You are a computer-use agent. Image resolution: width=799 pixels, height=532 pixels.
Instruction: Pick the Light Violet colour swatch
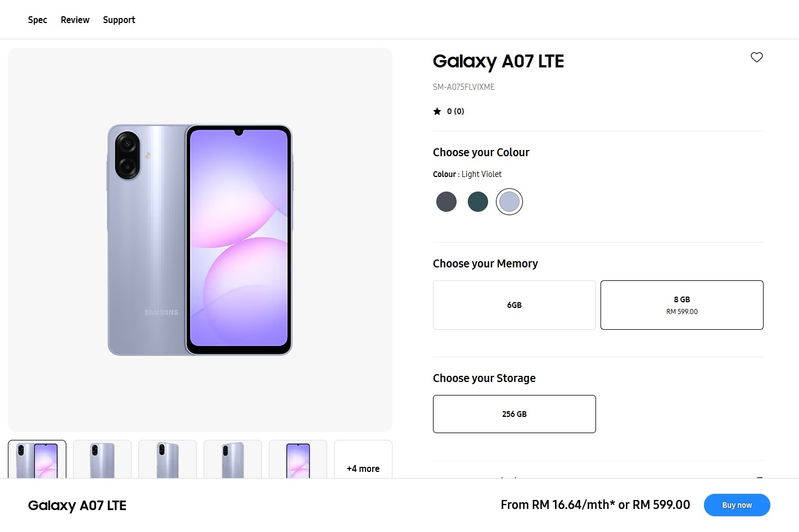click(x=509, y=202)
